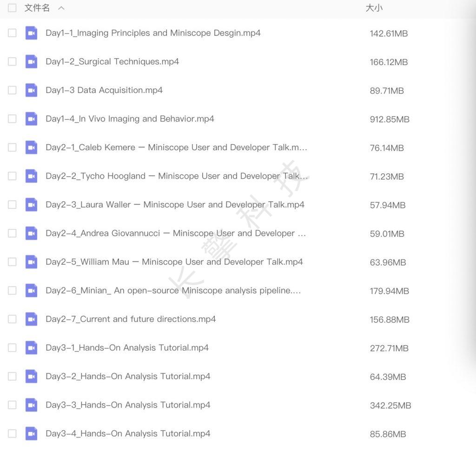Toggle the select-all checkbox in header

tap(12, 8)
